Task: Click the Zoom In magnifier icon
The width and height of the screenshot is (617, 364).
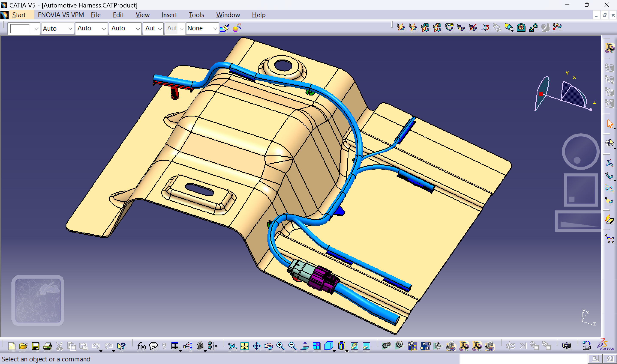Action: point(281,346)
